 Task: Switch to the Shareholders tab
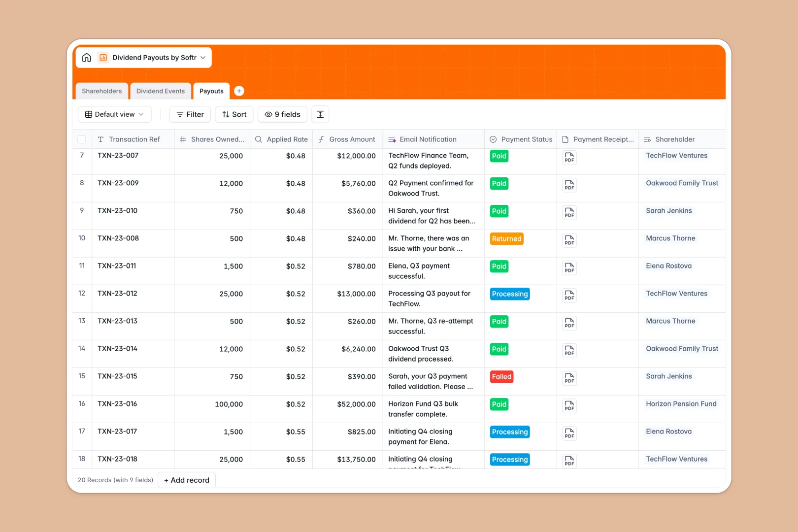[102, 91]
